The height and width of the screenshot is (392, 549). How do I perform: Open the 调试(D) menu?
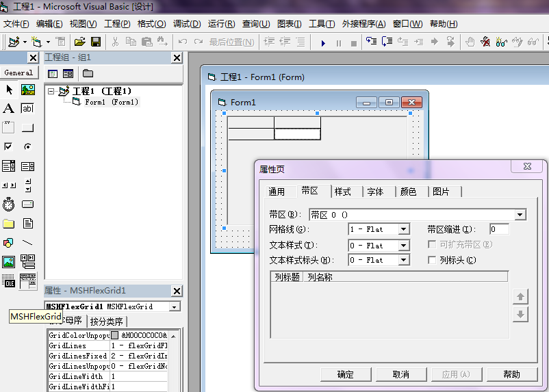click(x=187, y=24)
